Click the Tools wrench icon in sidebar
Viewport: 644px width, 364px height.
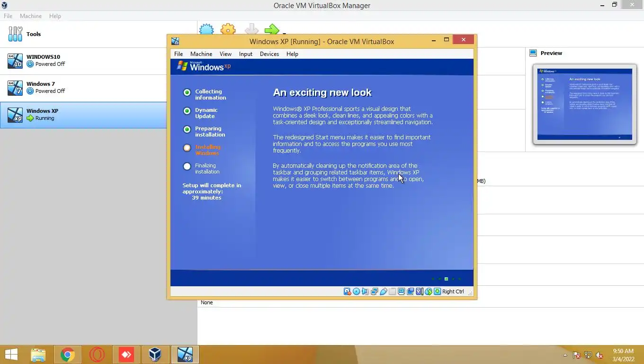tap(15, 34)
